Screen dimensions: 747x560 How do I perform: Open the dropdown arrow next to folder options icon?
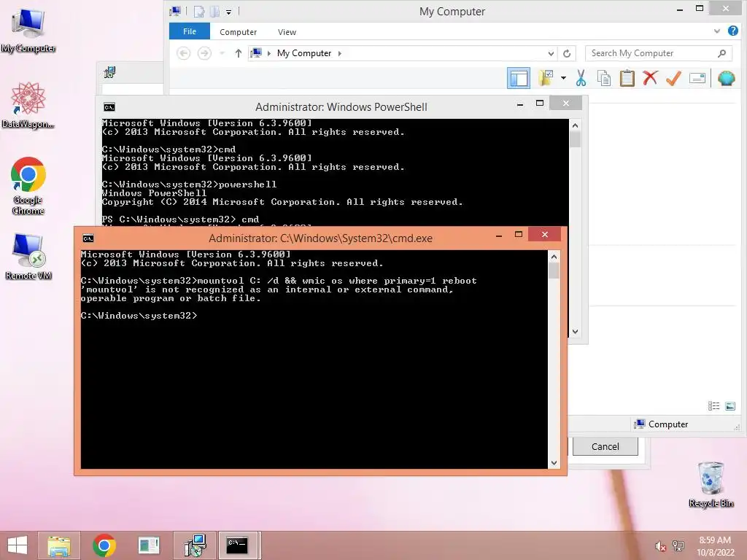pos(563,78)
